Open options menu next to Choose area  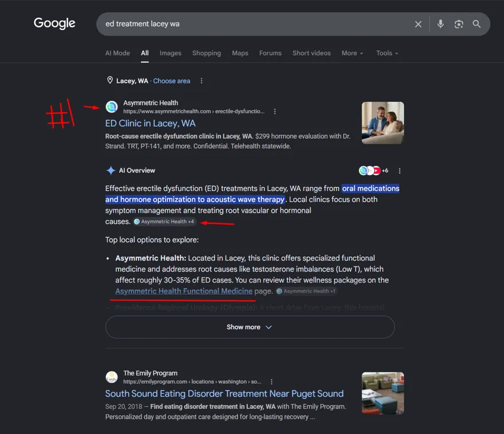201,81
